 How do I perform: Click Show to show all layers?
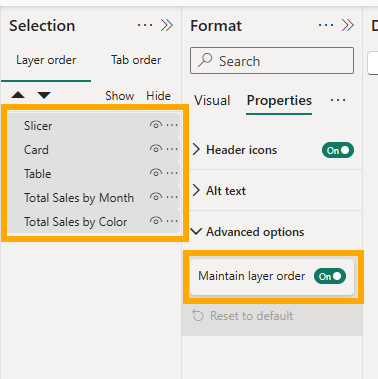click(x=119, y=96)
